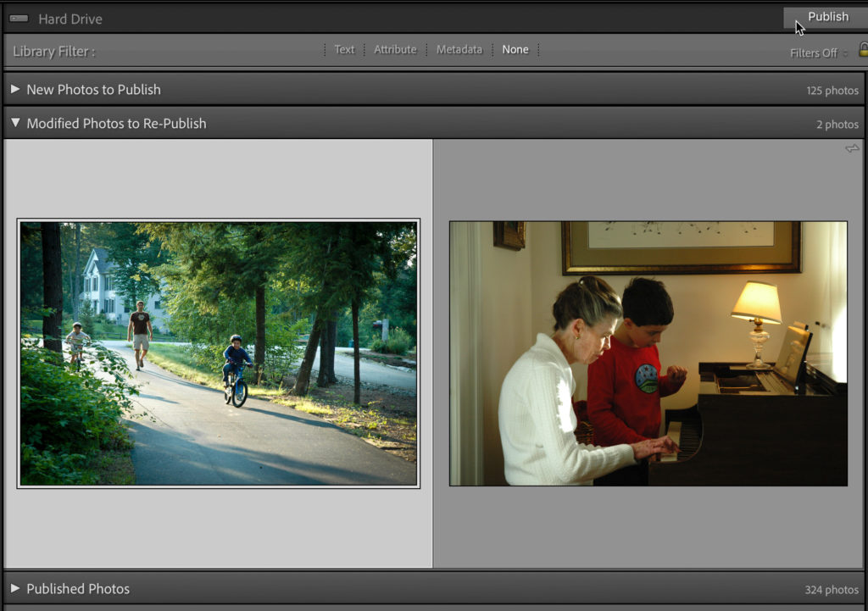
Task: Expand the New Photos to Publish section
Action: 15,89
